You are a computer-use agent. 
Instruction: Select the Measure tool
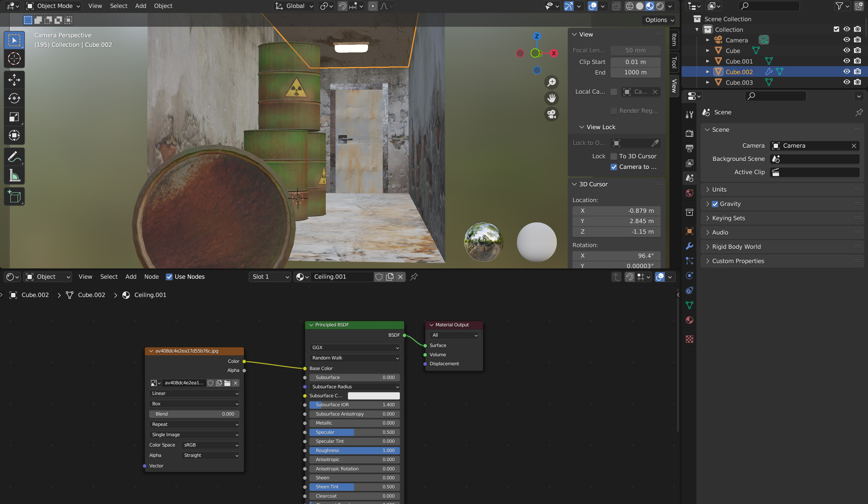[x=14, y=175]
